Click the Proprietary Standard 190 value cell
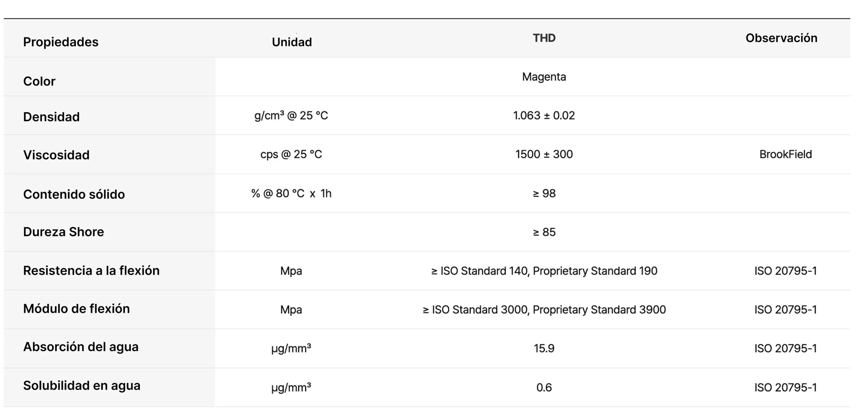The width and height of the screenshot is (868, 417). 544,271
